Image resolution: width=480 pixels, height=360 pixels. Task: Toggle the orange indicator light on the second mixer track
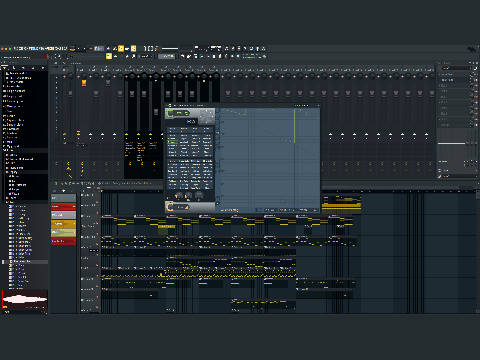(x=84, y=83)
